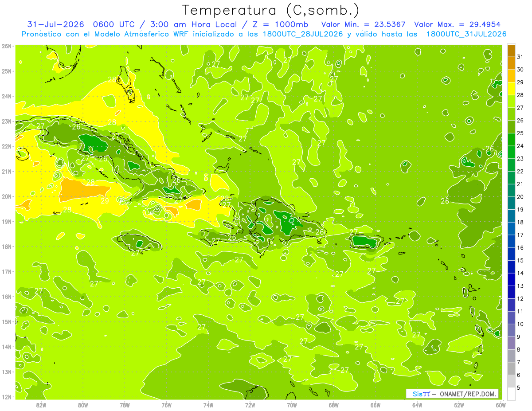Viewport: 532px width, 411px height.
Task: Click the legend label "16" on the color bar
Action: (520, 248)
